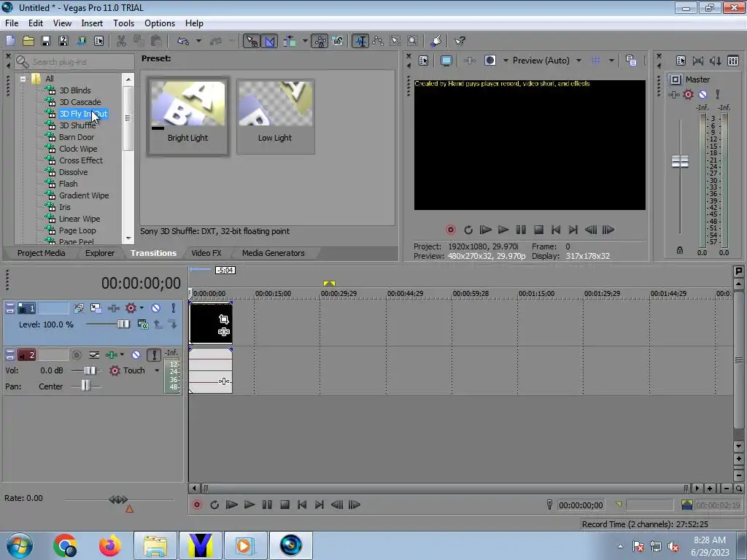The image size is (747, 560).
Task: Click the What's This help icon
Action: click(x=460, y=41)
